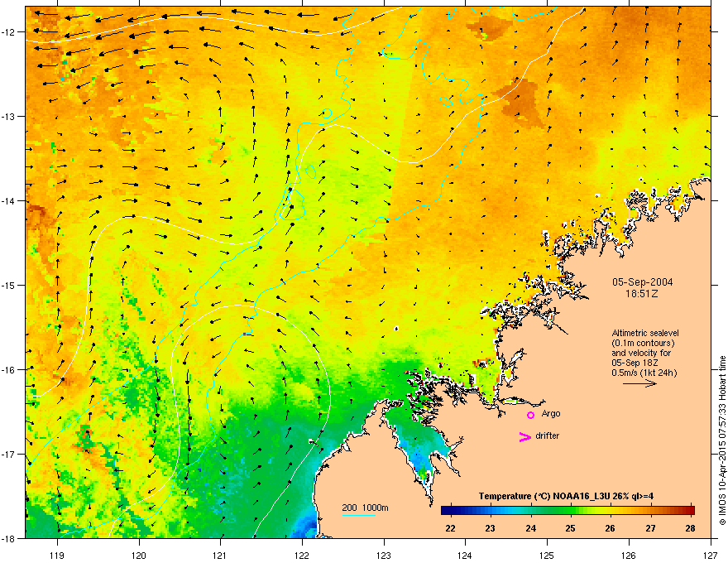Screen dimensions: 728x563
Task: Click latitude axis label '-13'
Action: click(x=8, y=116)
